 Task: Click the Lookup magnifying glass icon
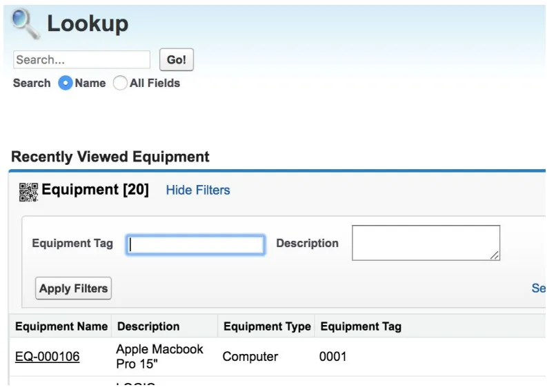[x=25, y=23]
